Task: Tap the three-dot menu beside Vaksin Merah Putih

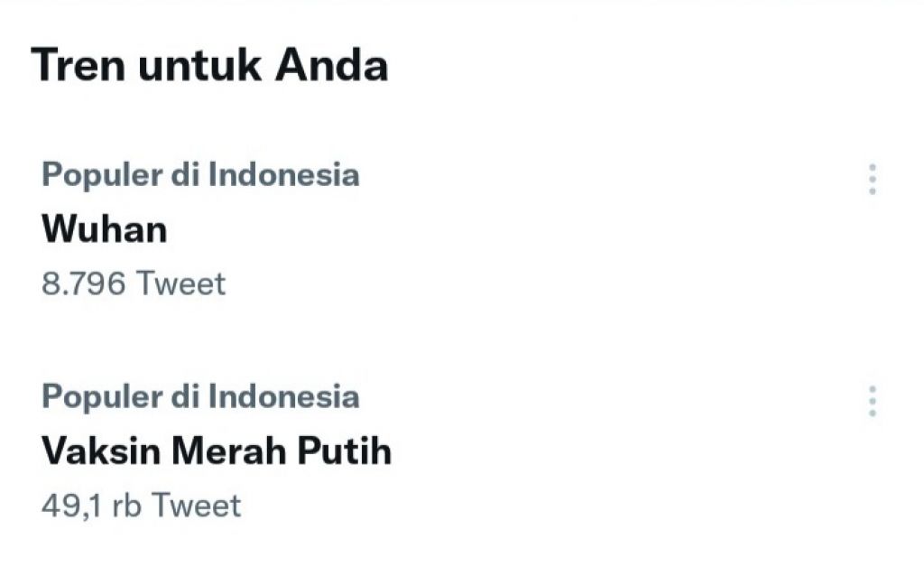Action: coord(872,401)
